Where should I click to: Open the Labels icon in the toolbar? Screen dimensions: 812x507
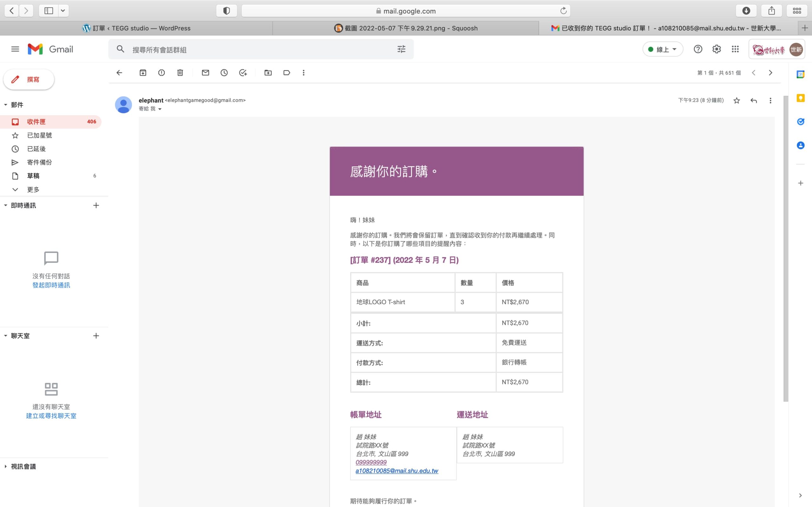tap(286, 73)
